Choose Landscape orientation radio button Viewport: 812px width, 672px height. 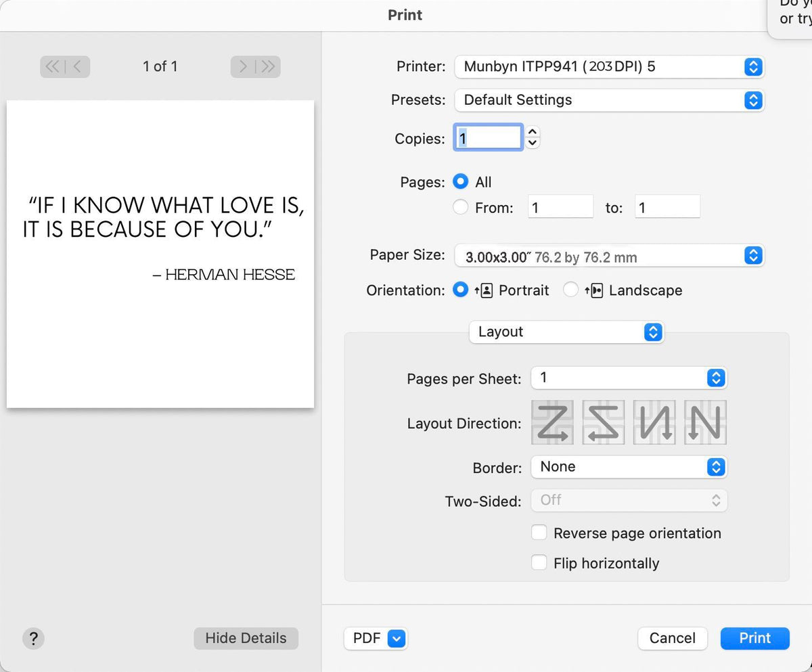(x=571, y=290)
